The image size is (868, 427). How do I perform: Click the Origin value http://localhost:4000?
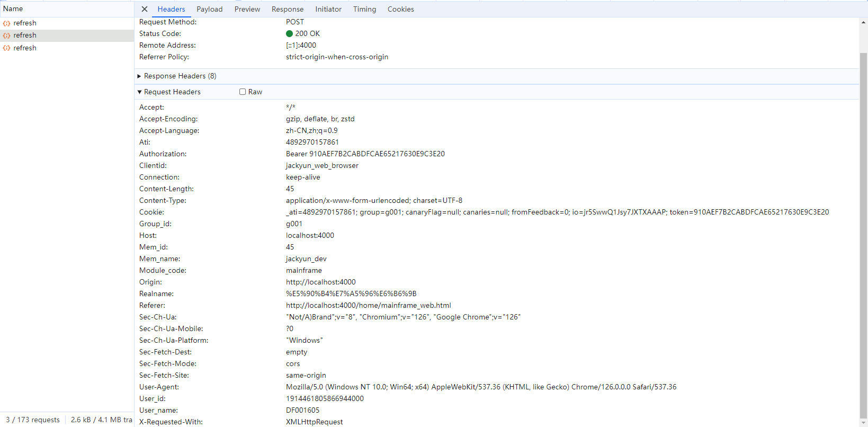[321, 282]
